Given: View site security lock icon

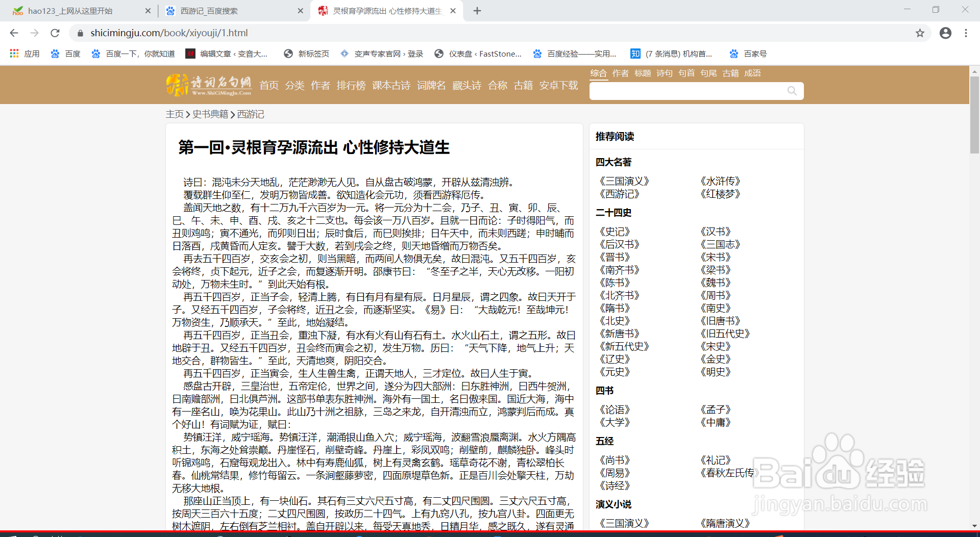Looking at the screenshot, I should (80, 33).
